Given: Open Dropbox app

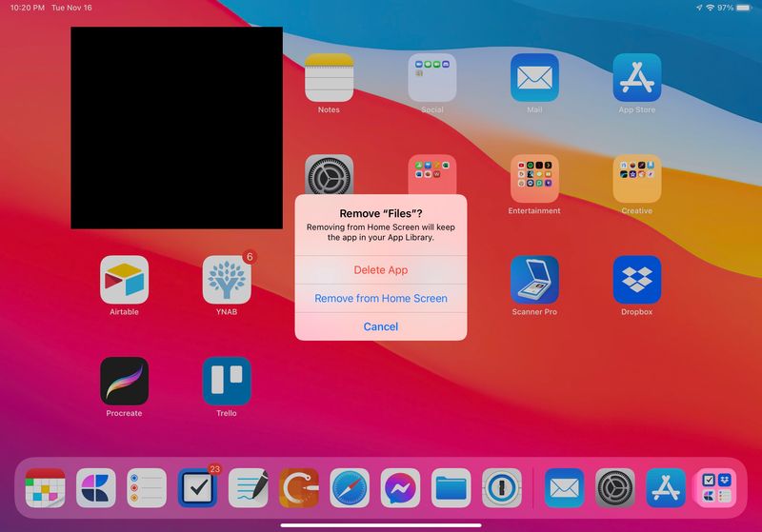Looking at the screenshot, I should tap(637, 280).
